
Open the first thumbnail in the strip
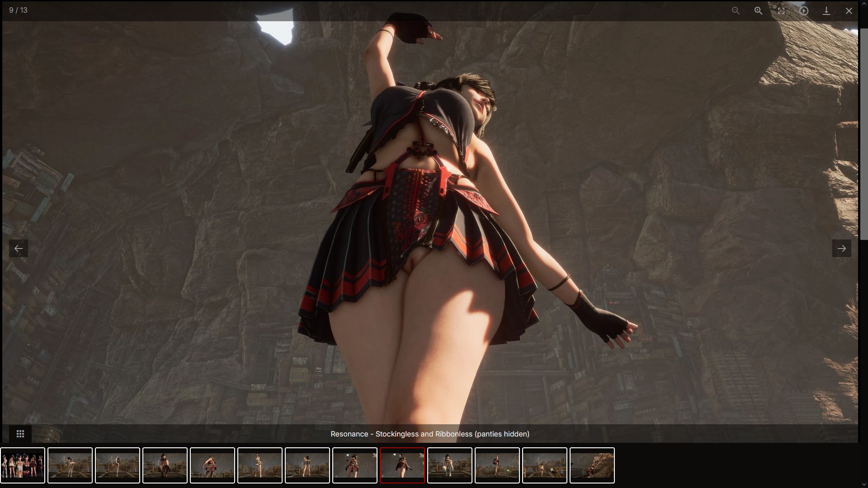tap(23, 465)
